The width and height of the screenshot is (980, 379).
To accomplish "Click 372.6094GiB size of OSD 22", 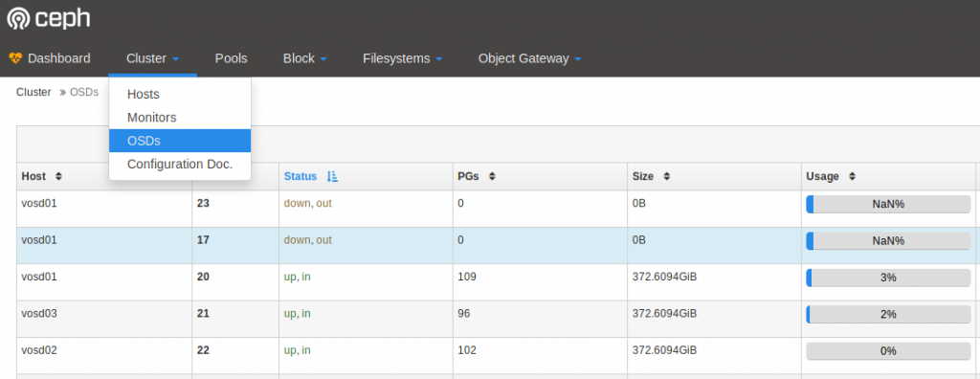I will (x=664, y=351).
